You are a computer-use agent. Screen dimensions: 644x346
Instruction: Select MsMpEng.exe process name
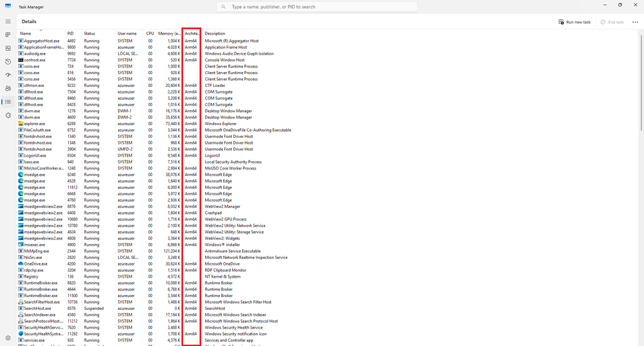[x=37, y=251]
